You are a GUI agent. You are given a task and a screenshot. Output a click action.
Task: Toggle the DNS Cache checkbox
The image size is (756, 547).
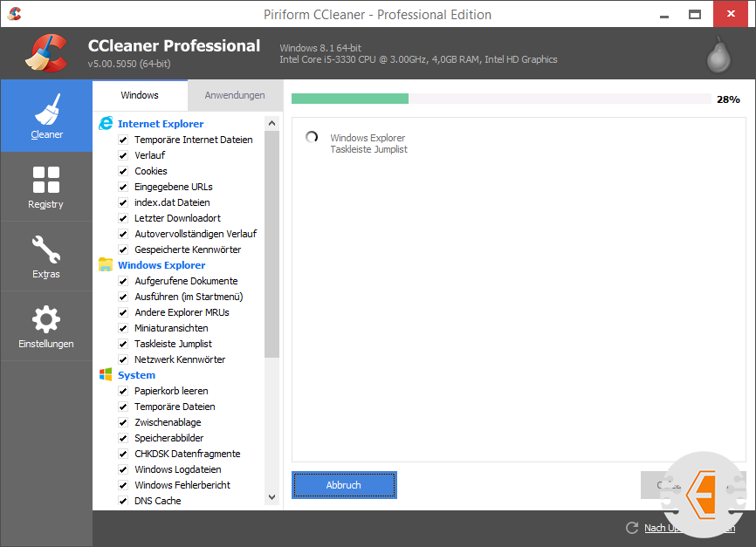[x=123, y=501]
